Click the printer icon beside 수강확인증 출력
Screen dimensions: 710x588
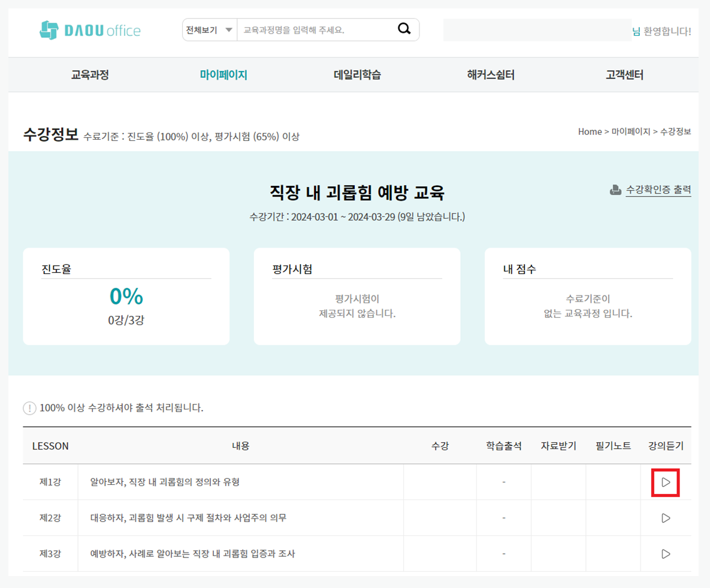615,191
